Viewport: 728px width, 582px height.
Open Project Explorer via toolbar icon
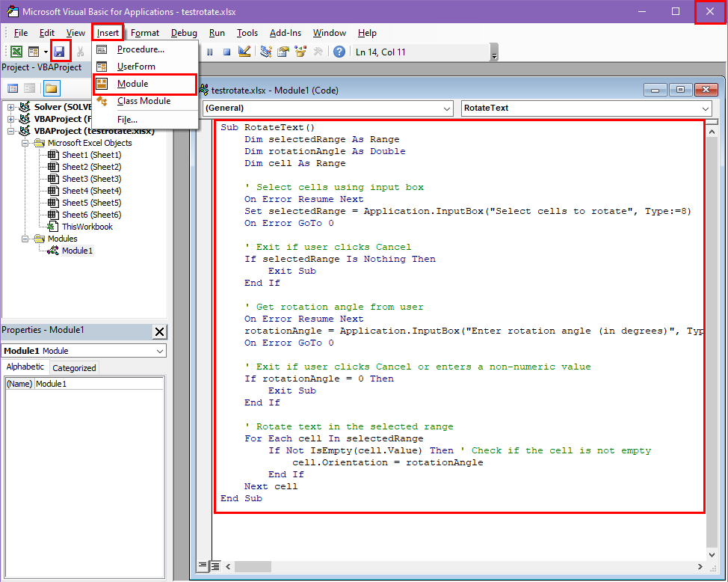tap(266, 52)
